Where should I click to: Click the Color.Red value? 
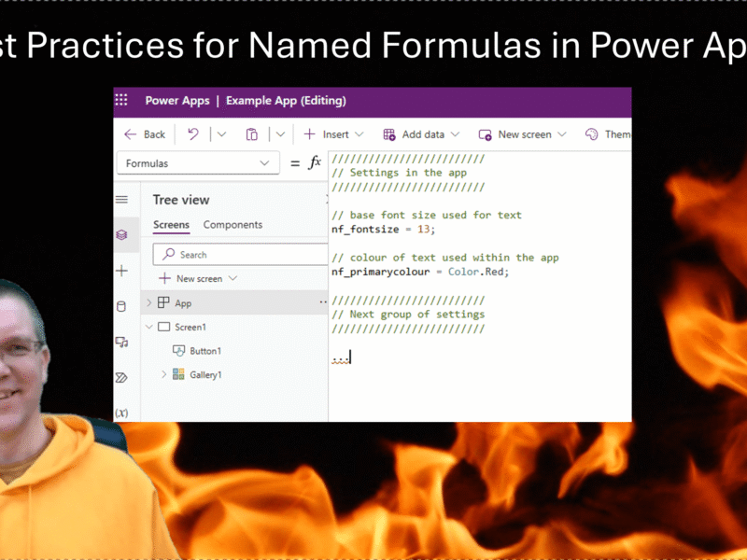click(478, 272)
